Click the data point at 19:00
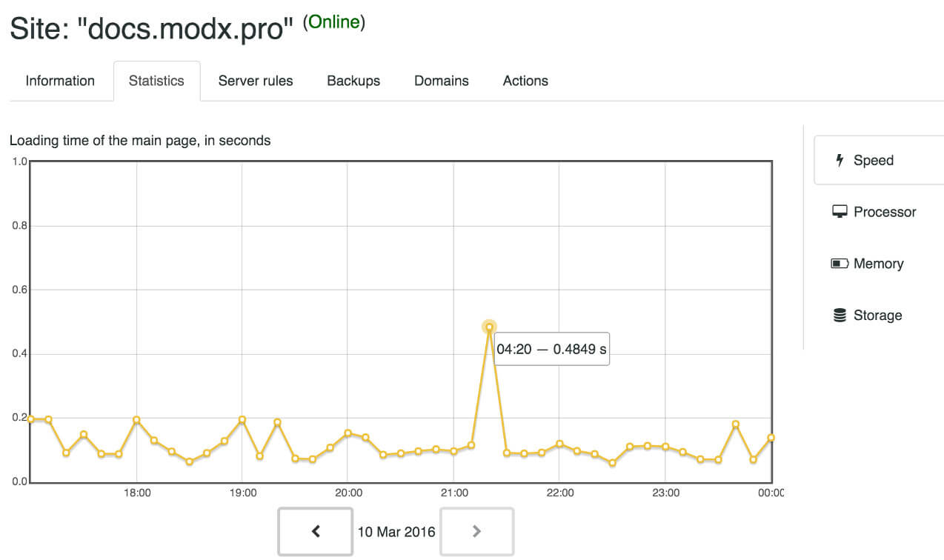The width and height of the screenshot is (944, 560). click(x=242, y=420)
